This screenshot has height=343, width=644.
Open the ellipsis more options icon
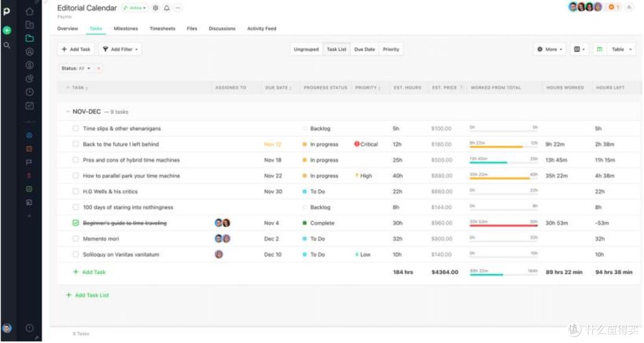click(178, 8)
